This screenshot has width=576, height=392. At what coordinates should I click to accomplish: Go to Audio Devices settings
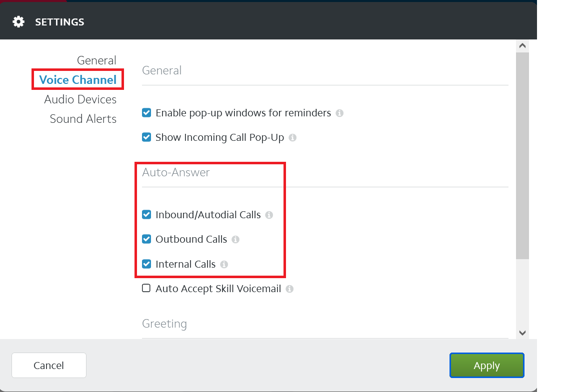[x=80, y=99]
